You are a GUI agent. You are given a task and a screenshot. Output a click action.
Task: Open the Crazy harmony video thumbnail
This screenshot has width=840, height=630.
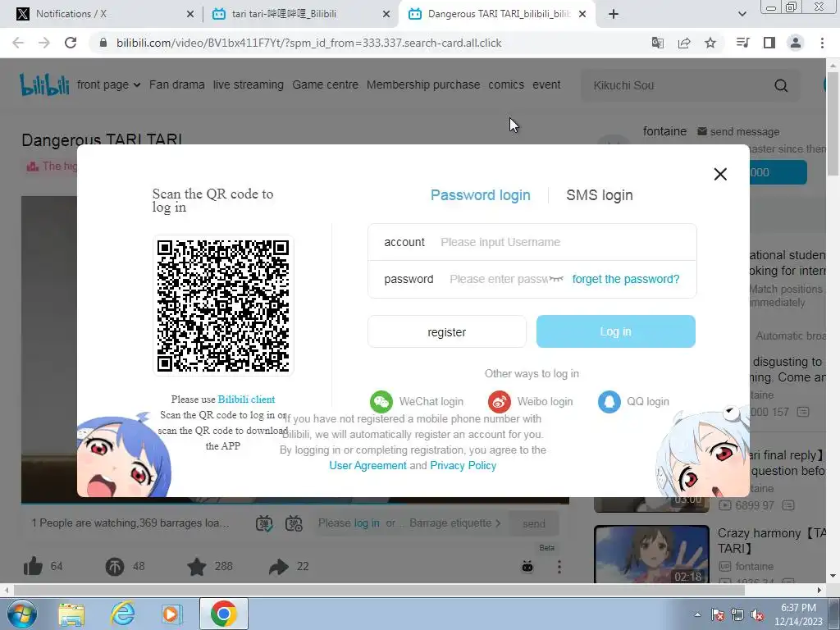pyautogui.click(x=651, y=554)
